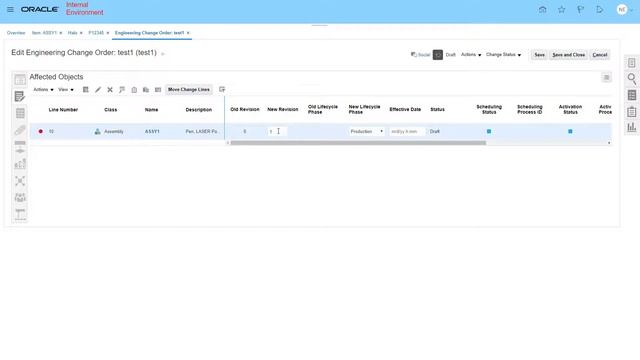Close the Halo tab
Viewport: 640px width, 360px height.
click(x=81, y=33)
